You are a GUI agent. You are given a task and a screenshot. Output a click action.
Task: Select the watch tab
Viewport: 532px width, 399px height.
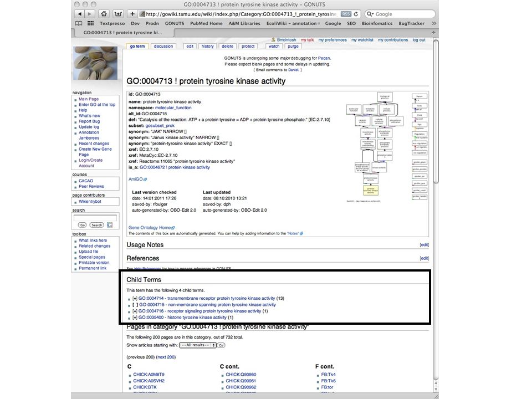pos(274,46)
